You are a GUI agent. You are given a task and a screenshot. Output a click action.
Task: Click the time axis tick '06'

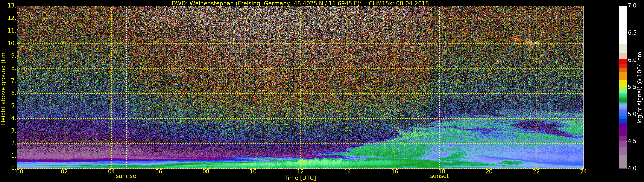coord(159,172)
